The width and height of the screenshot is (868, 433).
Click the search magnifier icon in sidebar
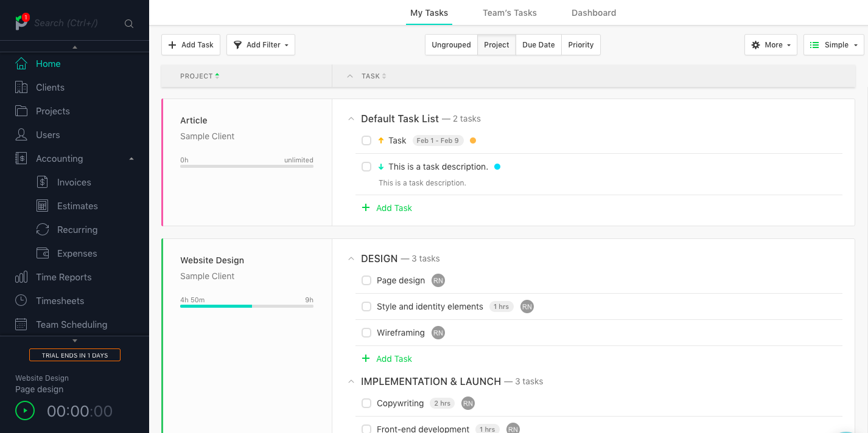point(129,23)
